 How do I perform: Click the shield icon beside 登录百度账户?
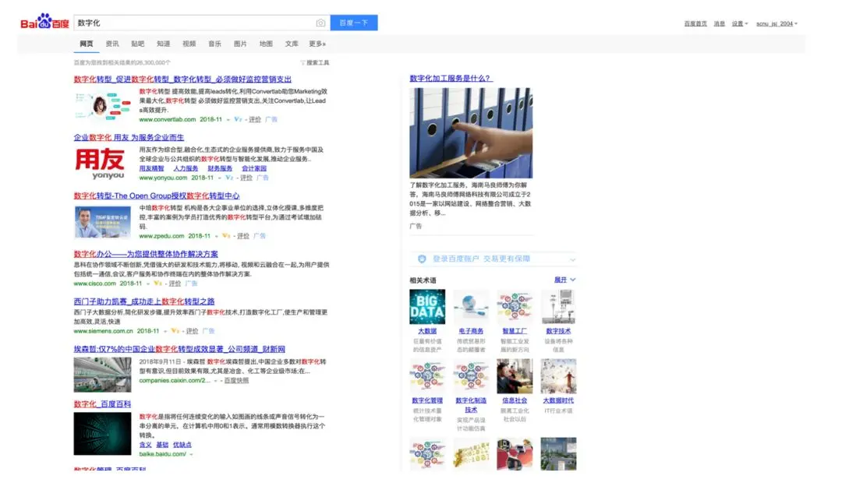[x=422, y=259]
